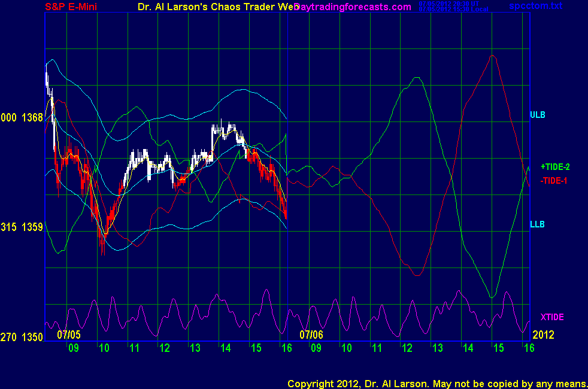This screenshot has height=389, width=588.
Task: Click the 15 hour mark under 07/06
Action: [x=498, y=348]
